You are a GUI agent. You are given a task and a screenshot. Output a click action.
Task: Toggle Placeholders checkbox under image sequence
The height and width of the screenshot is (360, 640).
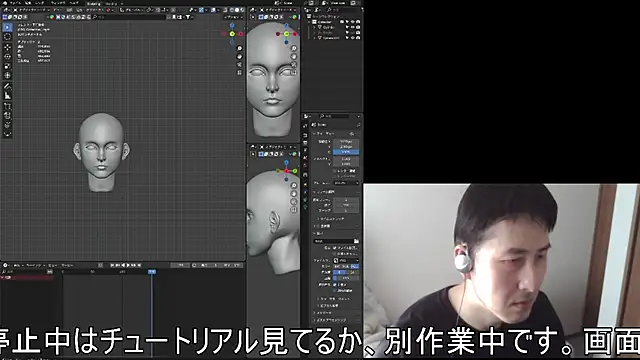tap(335, 290)
